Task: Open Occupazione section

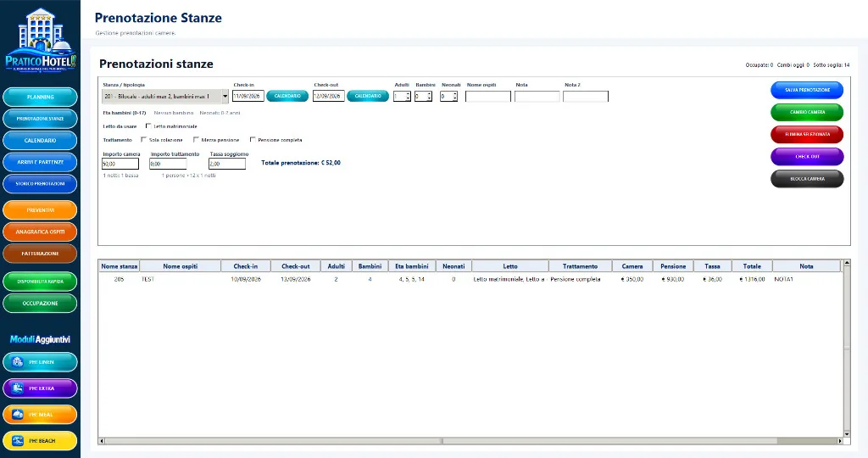Action: pyautogui.click(x=40, y=303)
